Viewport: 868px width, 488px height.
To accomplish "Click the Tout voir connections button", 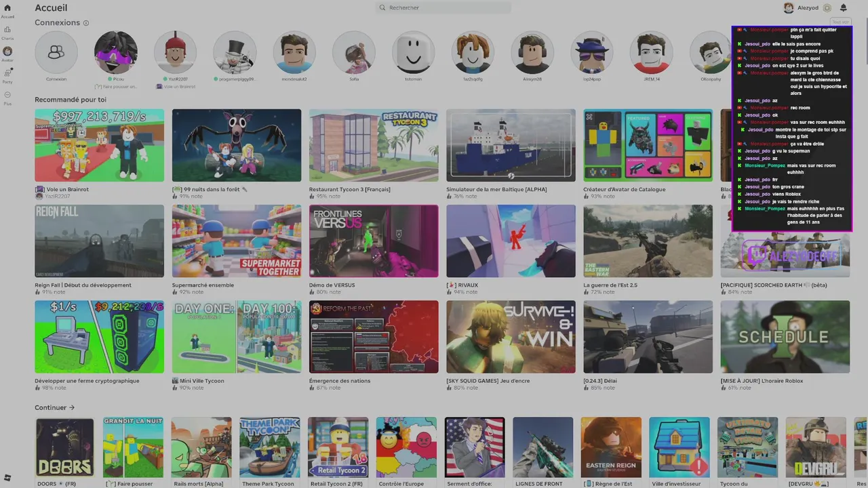I will (840, 22).
